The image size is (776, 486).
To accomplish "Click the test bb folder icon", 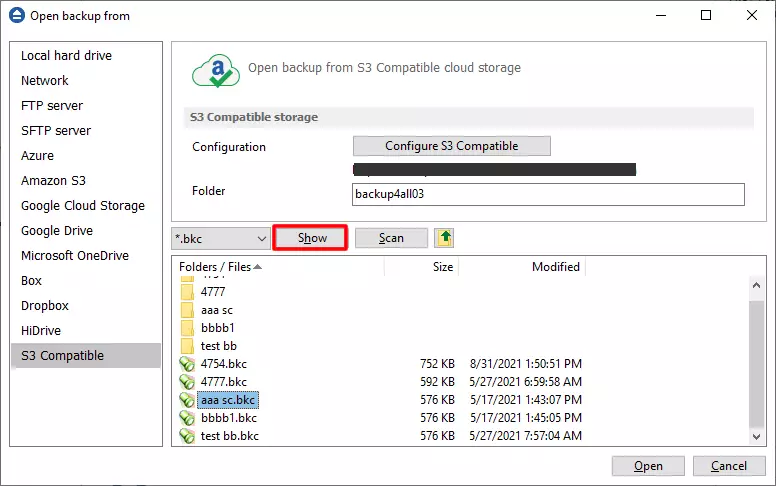I will tap(187, 346).
